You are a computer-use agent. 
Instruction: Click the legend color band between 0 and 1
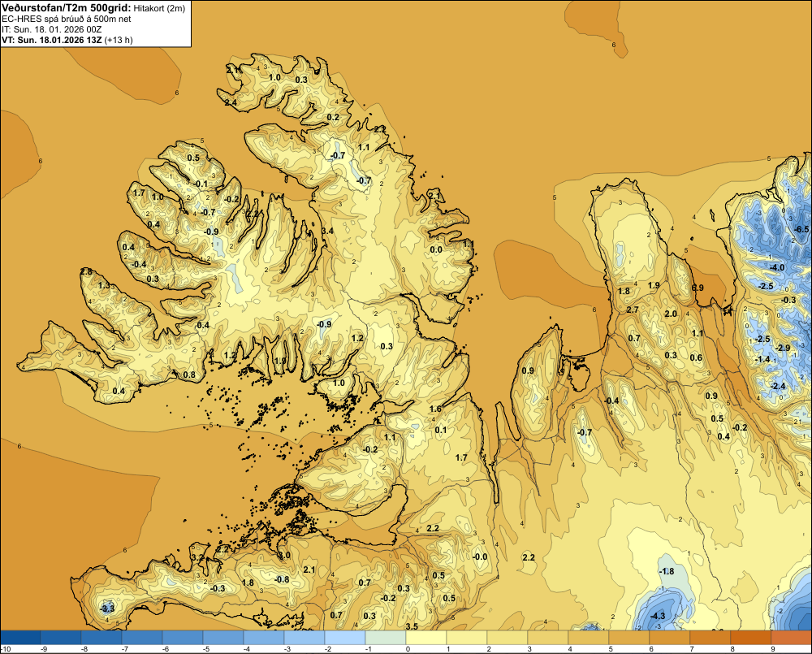(x=426, y=637)
